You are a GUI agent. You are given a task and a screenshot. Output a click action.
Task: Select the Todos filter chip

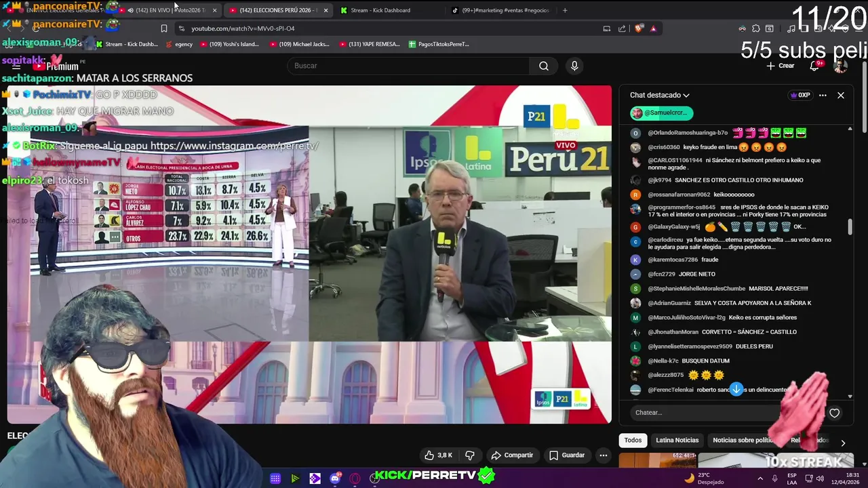(633, 441)
